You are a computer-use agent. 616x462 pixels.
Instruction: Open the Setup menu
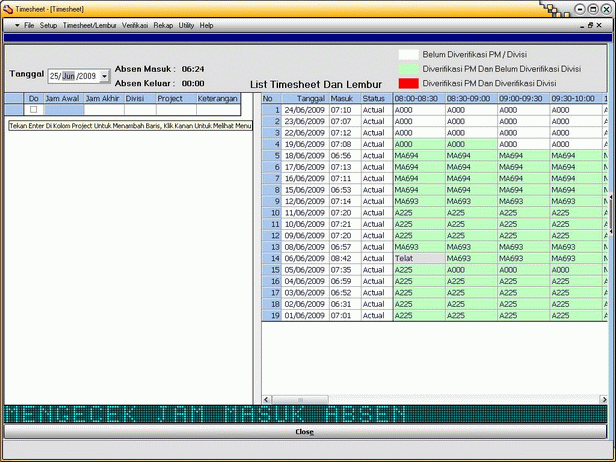click(x=48, y=24)
